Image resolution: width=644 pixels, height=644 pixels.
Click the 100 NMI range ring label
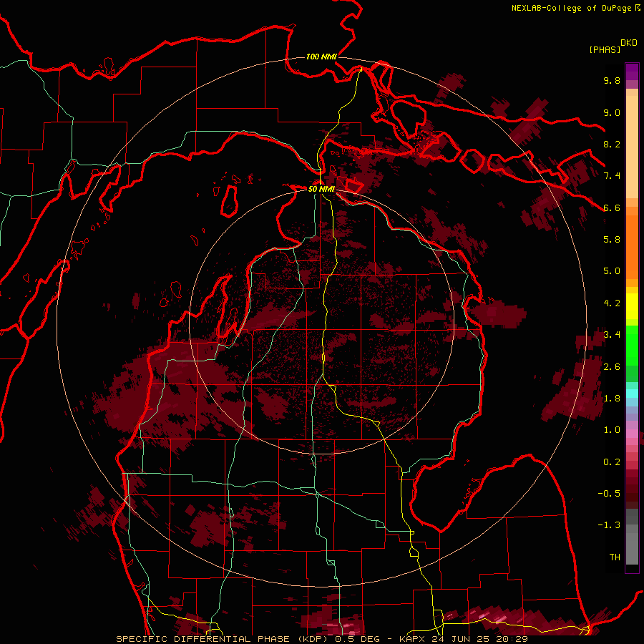321,57
